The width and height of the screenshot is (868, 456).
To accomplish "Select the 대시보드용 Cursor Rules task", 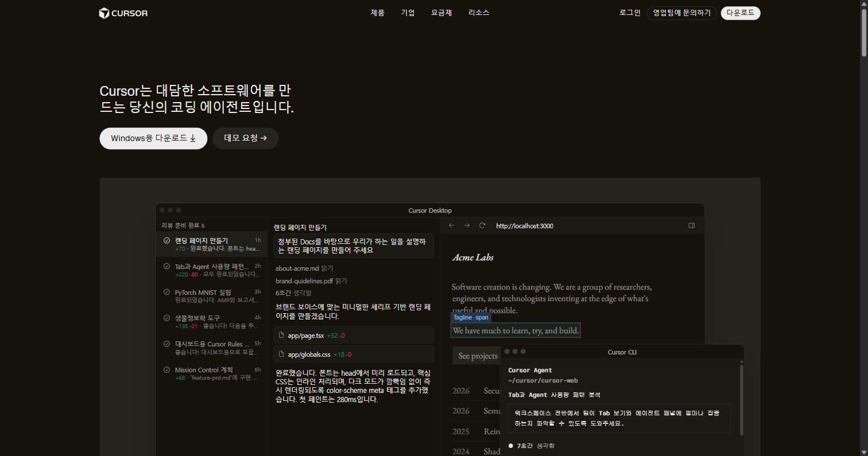I will pos(211,348).
